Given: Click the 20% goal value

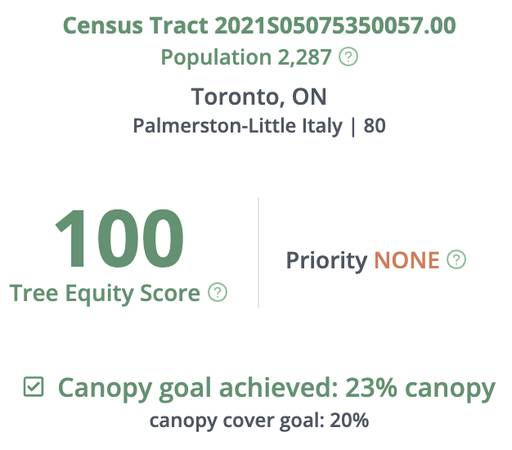Looking at the screenshot, I should pos(350,420).
